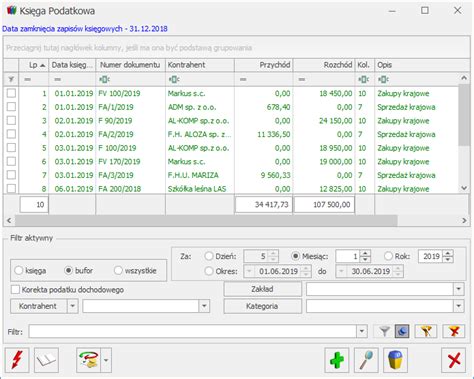The height and width of the screenshot is (379, 474).
Task: Sort by Numer dokumentu column header
Action: (130, 65)
